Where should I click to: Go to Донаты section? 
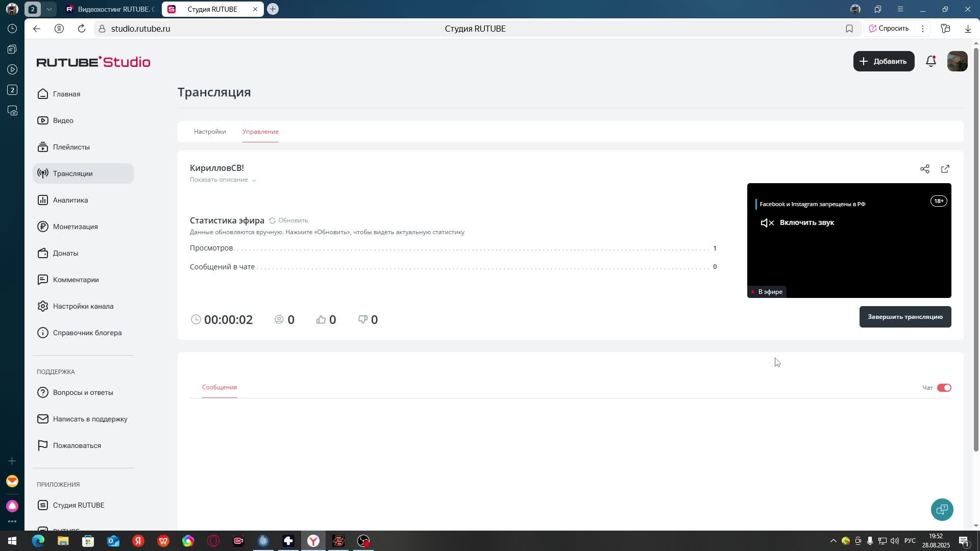[65, 253]
